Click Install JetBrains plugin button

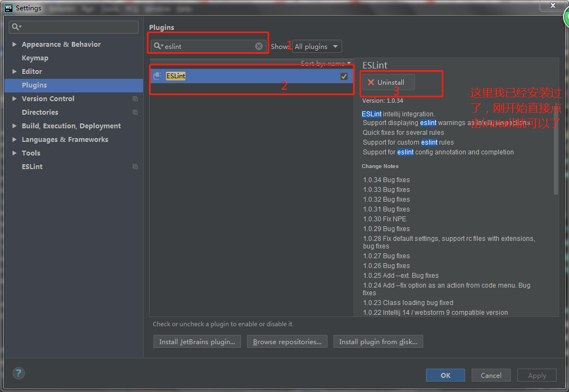[x=197, y=341]
